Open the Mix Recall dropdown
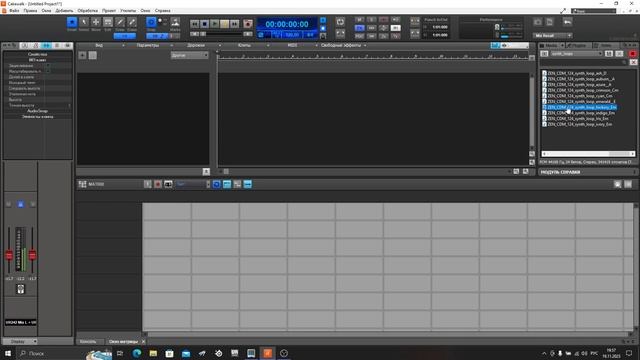 (x=552, y=36)
